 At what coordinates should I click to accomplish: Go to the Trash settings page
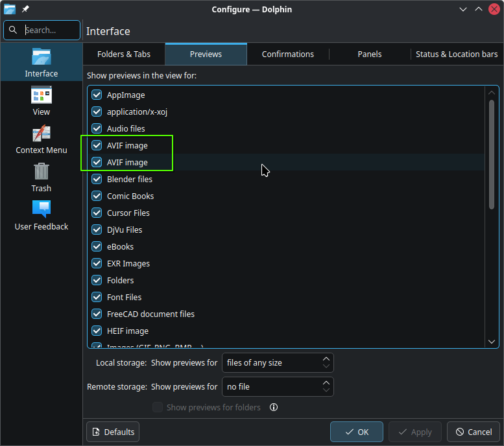[41, 176]
